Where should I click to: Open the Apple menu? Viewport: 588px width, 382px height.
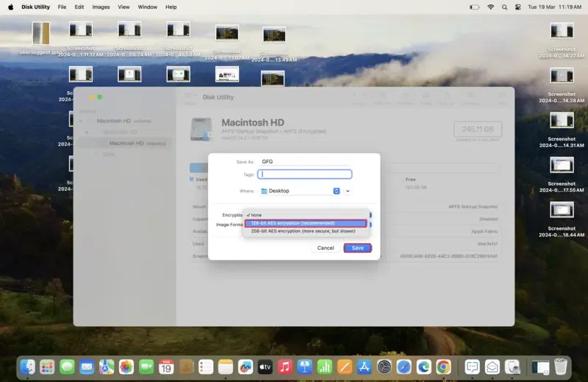(x=10, y=7)
